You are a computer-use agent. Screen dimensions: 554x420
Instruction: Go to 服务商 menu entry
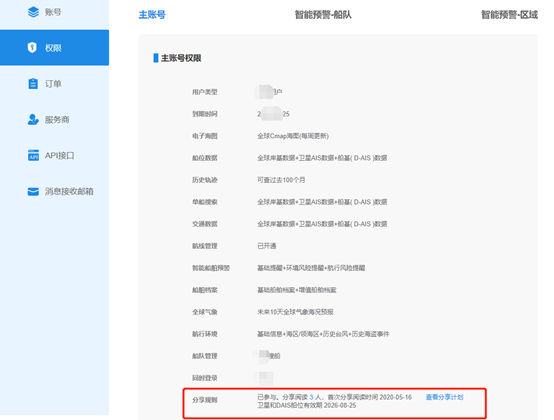click(54, 120)
